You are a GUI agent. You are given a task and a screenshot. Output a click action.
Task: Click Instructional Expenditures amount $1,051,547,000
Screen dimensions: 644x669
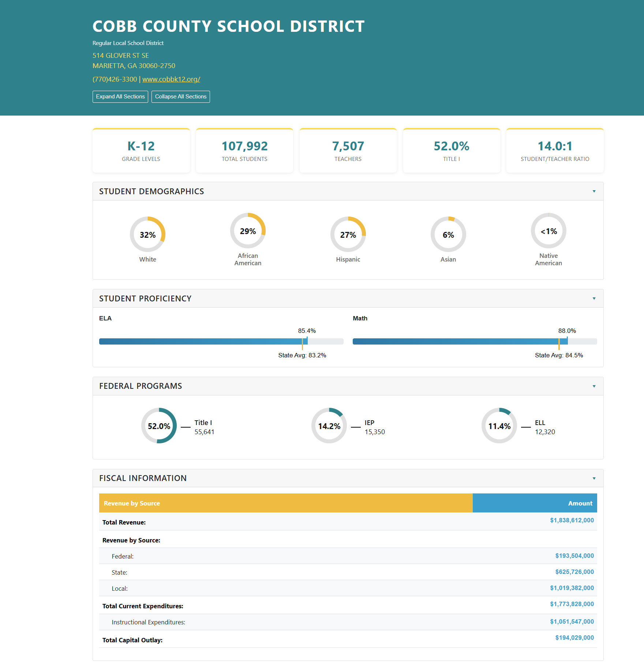pos(572,622)
